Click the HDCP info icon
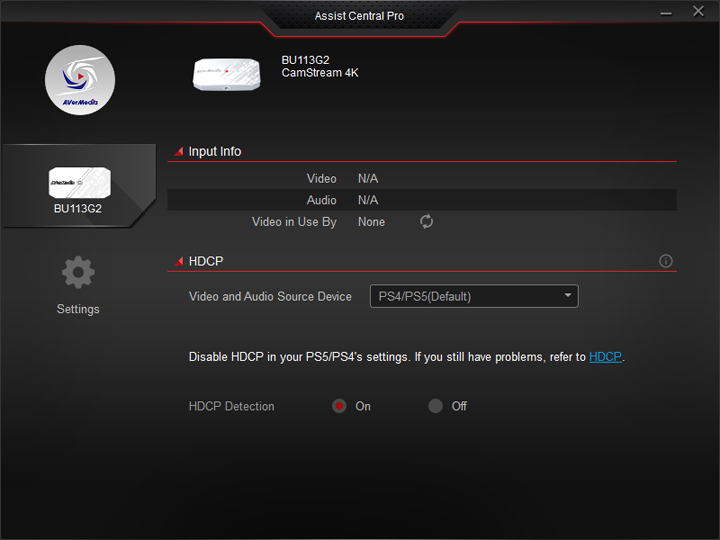Viewport: 720px width, 540px height. (666, 261)
